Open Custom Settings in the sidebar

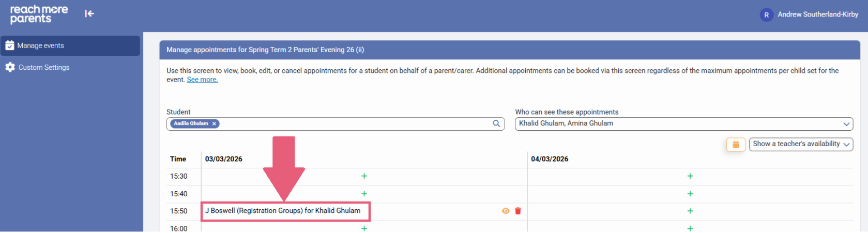tap(44, 68)
